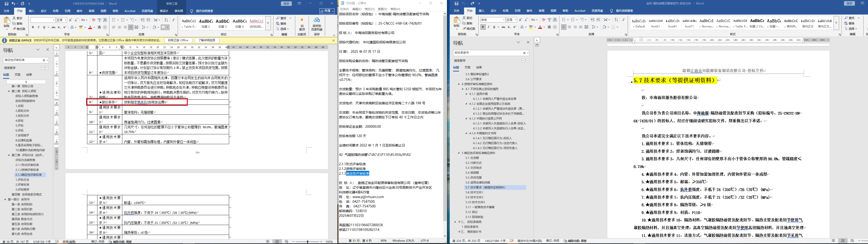
Task: Click the 了解详细信息 button in the notice bar
Action: [x=207, y=40]
